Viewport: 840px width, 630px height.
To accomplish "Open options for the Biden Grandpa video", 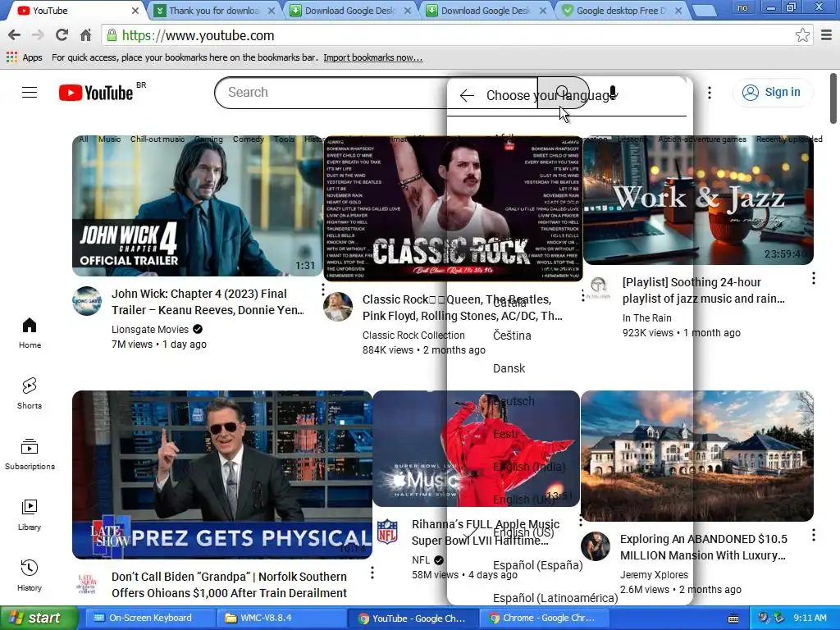I will (x=372, y=573).
